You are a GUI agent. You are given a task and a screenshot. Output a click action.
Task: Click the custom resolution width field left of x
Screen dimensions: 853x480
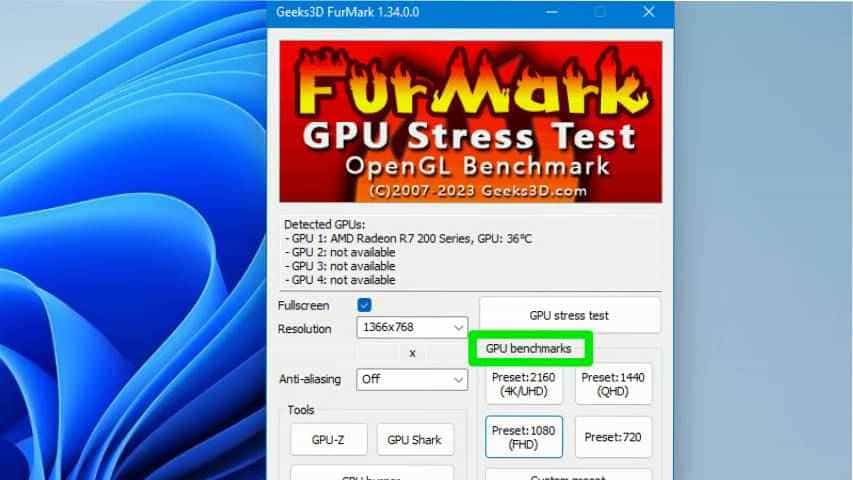pos(380,353)
